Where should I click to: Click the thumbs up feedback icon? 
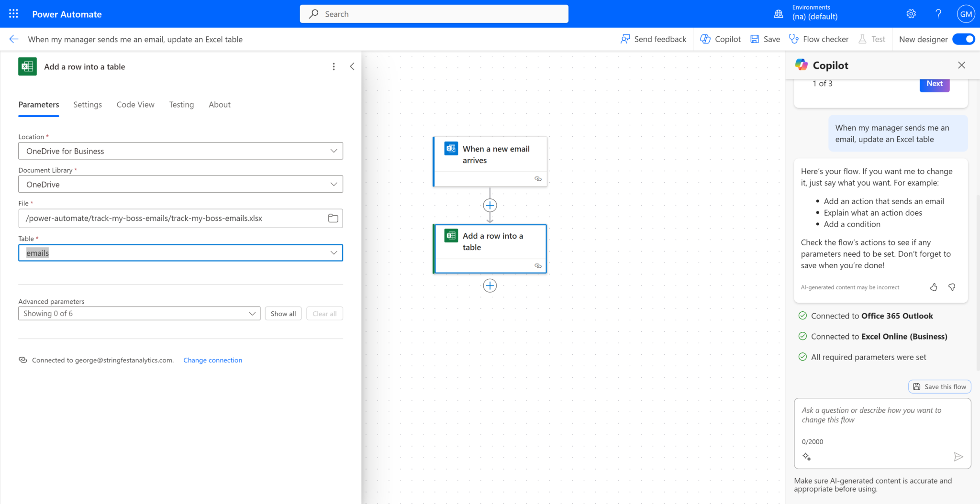click(934, 287)
